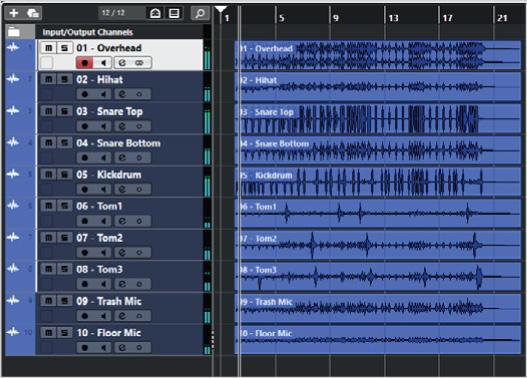Select the 10 - Floor Mic audio event
Viewport: 527px width, 378px height.
point(378,340)
